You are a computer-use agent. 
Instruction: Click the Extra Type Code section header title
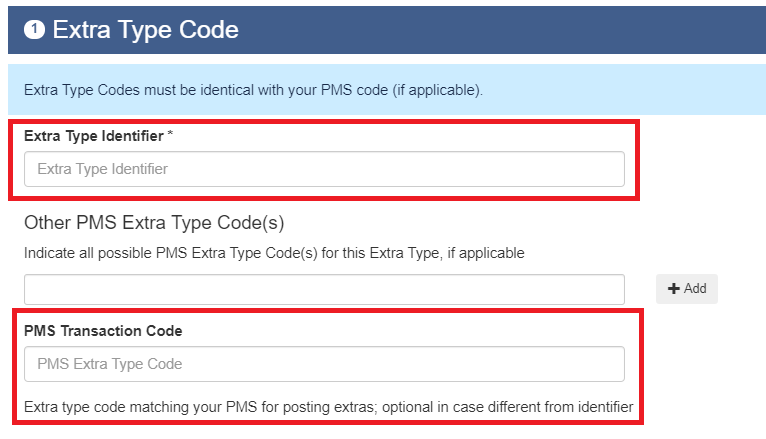pos(146,30)
